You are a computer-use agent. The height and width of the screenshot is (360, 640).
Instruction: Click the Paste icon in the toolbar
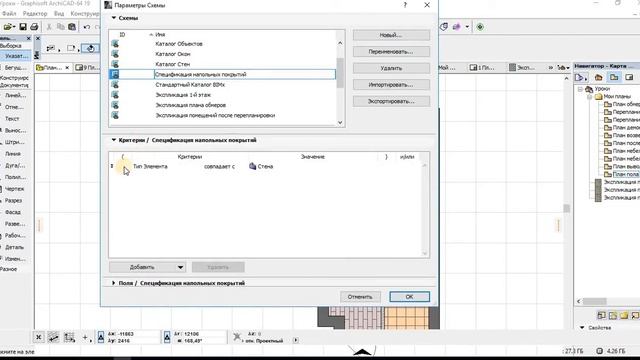[x=72, y=27]
